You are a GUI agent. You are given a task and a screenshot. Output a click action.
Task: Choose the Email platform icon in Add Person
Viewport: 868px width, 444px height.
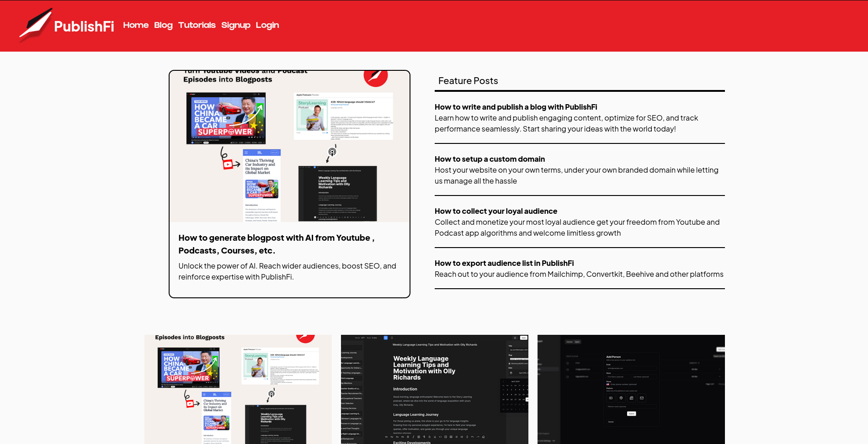(x=642, y=398)
